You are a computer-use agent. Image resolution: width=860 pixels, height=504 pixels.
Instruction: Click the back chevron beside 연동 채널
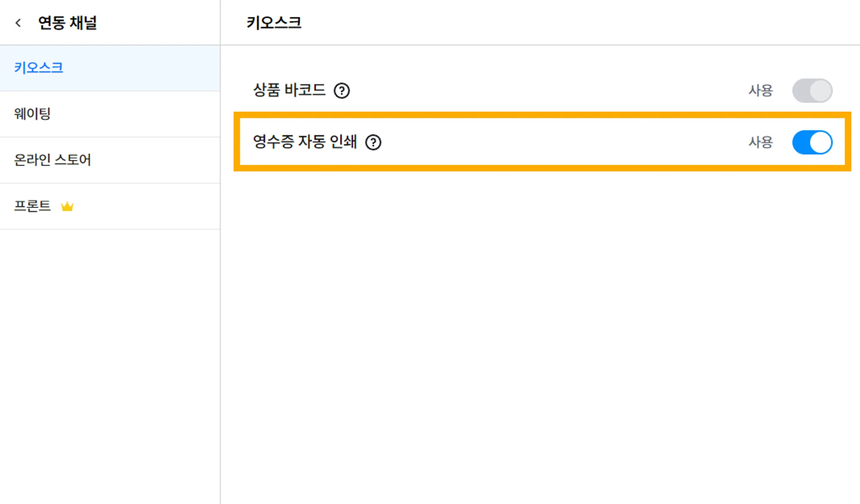[18, 23]
